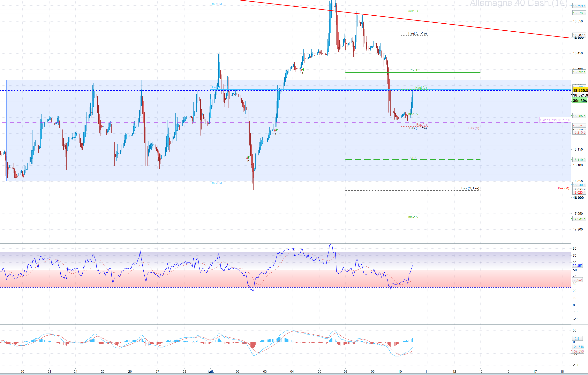
Task: Click date 10 on the time axis
Action: point(400,371)
